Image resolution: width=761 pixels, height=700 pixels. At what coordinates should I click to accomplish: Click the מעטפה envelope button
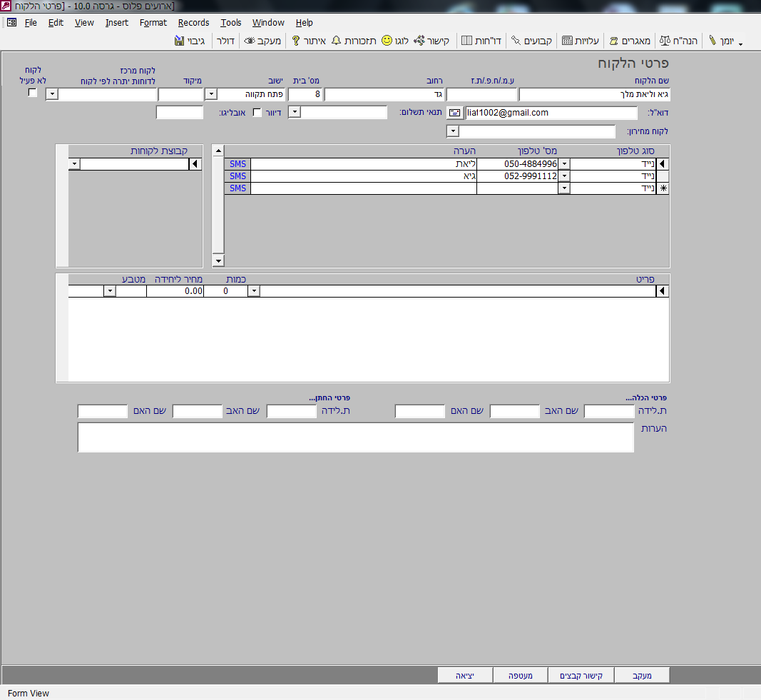tap(520, 675)
